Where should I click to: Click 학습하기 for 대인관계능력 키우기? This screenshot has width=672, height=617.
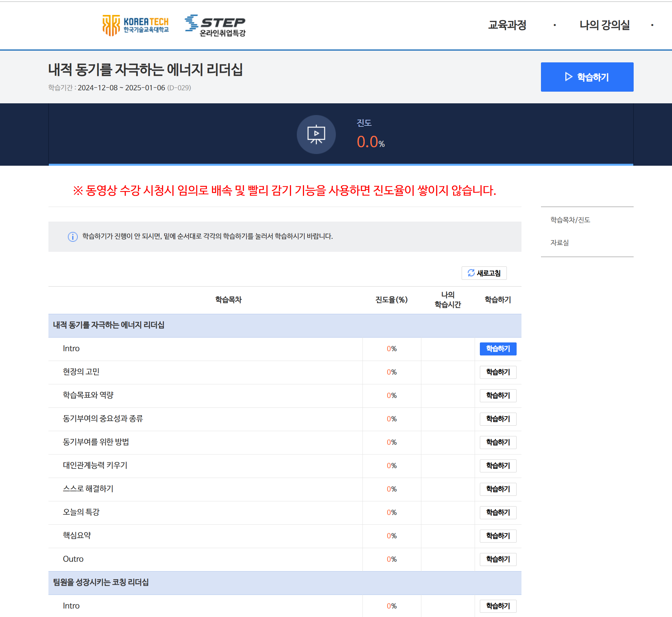pos(498,466)
